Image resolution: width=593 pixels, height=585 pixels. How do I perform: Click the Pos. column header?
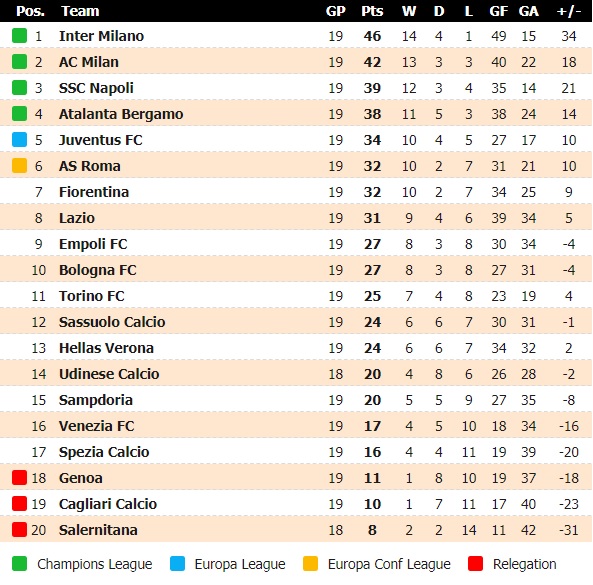click(x=30, y=11)
